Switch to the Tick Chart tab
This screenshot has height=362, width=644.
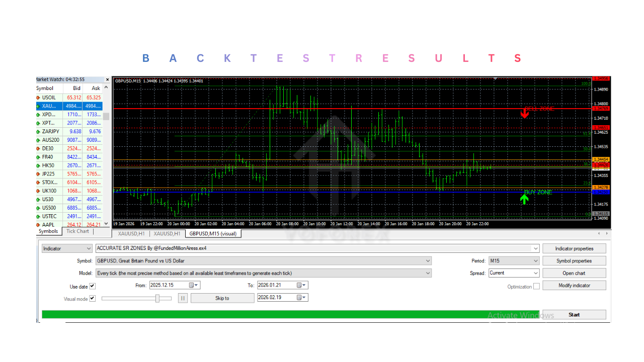(77, 231)
